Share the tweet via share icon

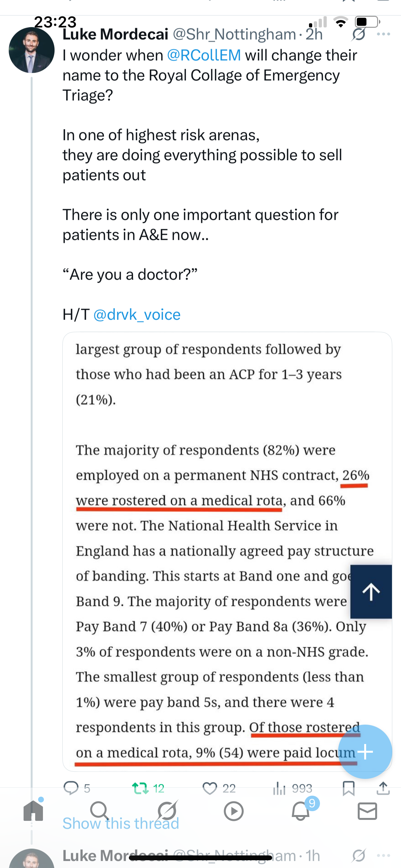[383, 788]
